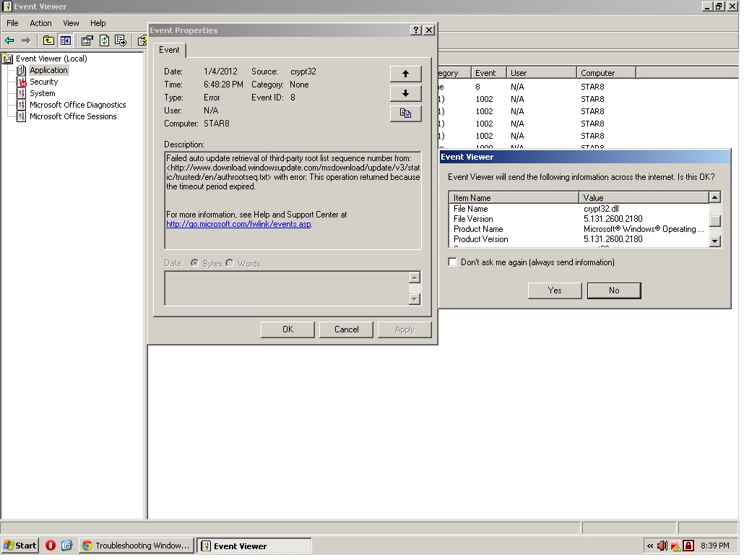Switch to Troubleshooting Window taskbar button
The height and width of the screenshot is (560, 744).
[137, 546]
